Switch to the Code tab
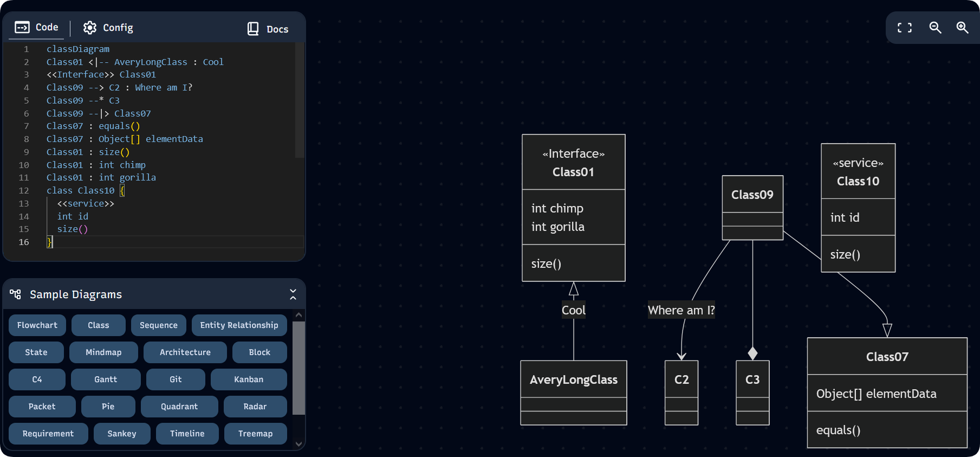The image size is (980, 457). tap(36, 27)
